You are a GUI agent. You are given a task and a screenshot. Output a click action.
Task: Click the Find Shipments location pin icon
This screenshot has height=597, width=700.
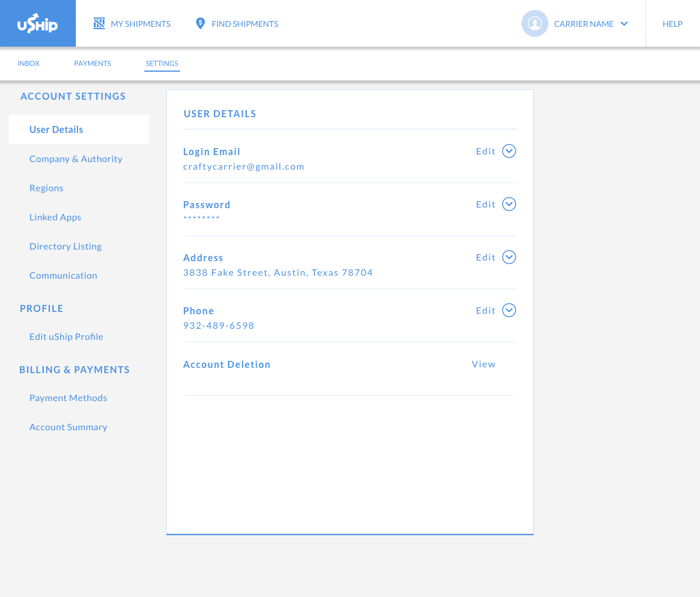pyautogui.click(x=200, y=23)
